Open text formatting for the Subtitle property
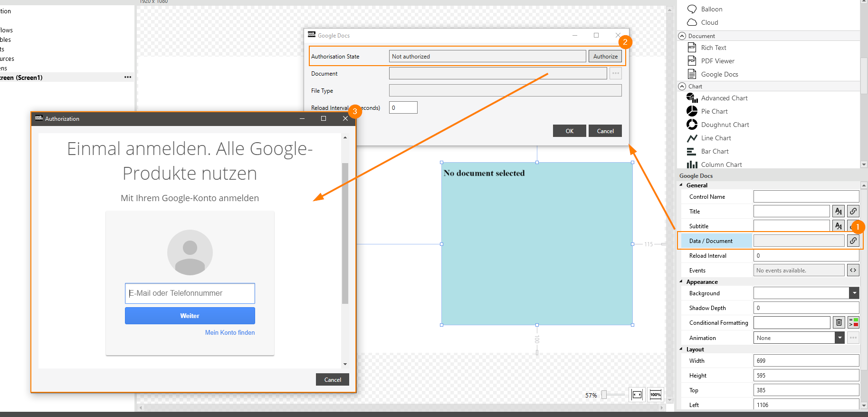The width and height of the screenshot is (868, 417). (839, 226)
